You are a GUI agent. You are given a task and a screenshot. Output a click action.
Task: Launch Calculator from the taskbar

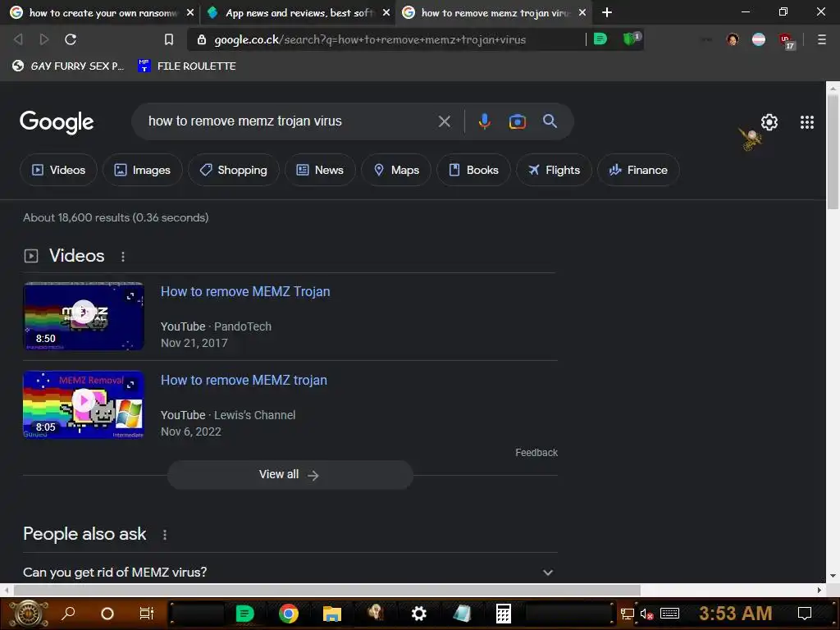503,614
